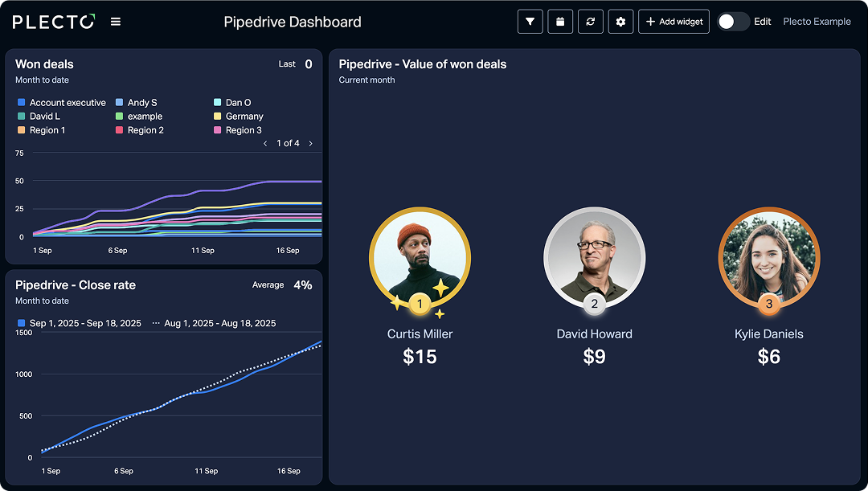Open the Plecto Example account link
This screenshot has width=868, height=491.
click(817, 22)
